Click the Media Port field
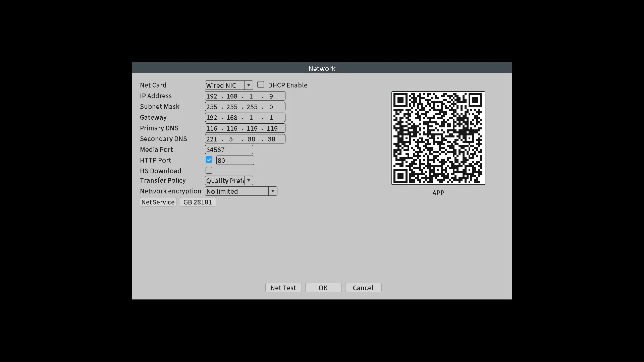This screenshot has width=644, height=362. (x=229, y=149)
